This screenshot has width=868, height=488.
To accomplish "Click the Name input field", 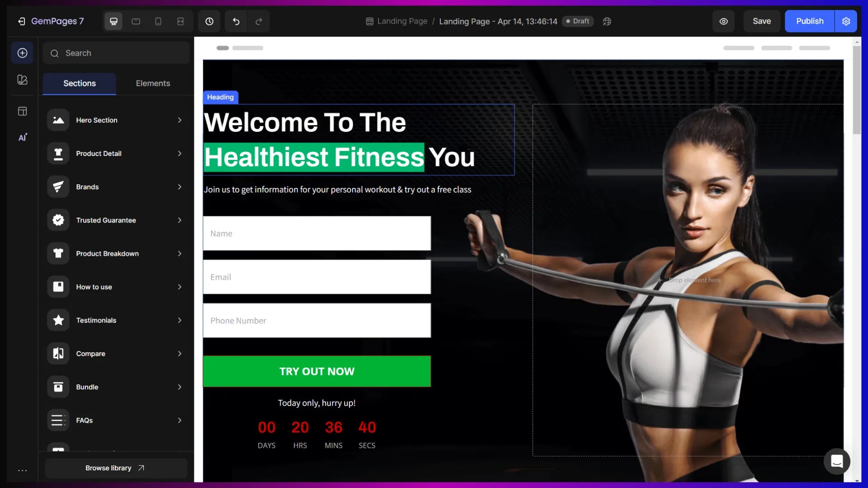I will point(318,233).
